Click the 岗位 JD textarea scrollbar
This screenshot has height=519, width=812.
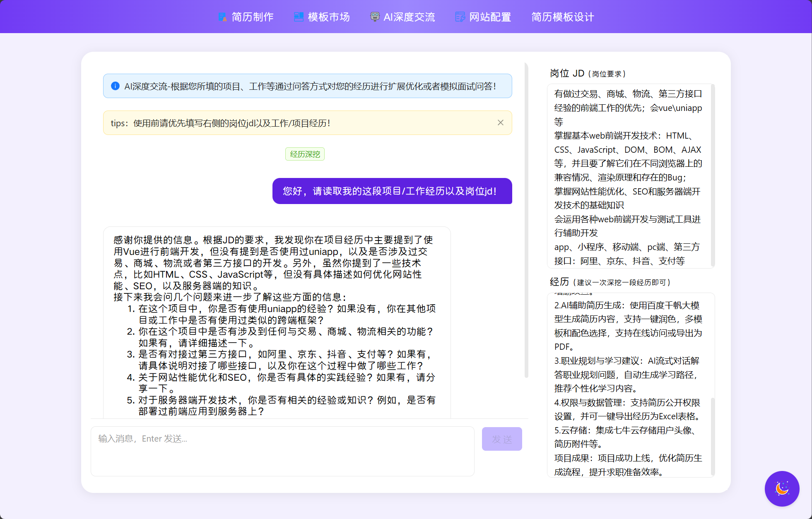tap(713, 176)
